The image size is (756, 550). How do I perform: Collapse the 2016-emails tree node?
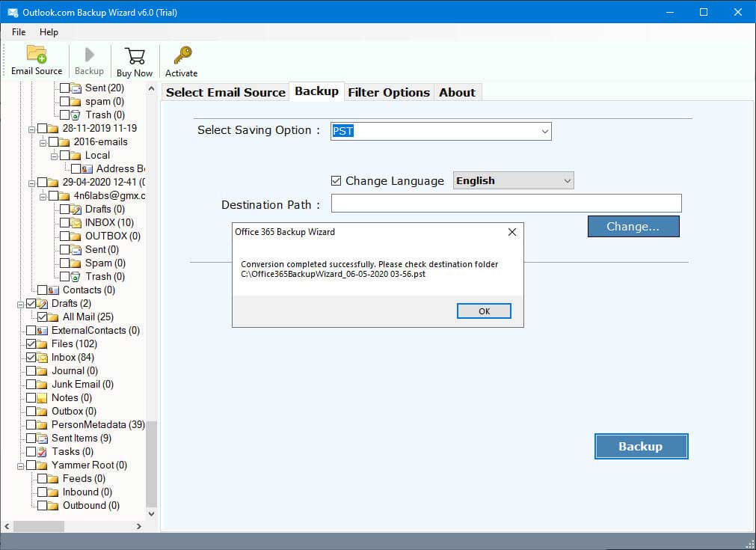[x=43, y=143]
